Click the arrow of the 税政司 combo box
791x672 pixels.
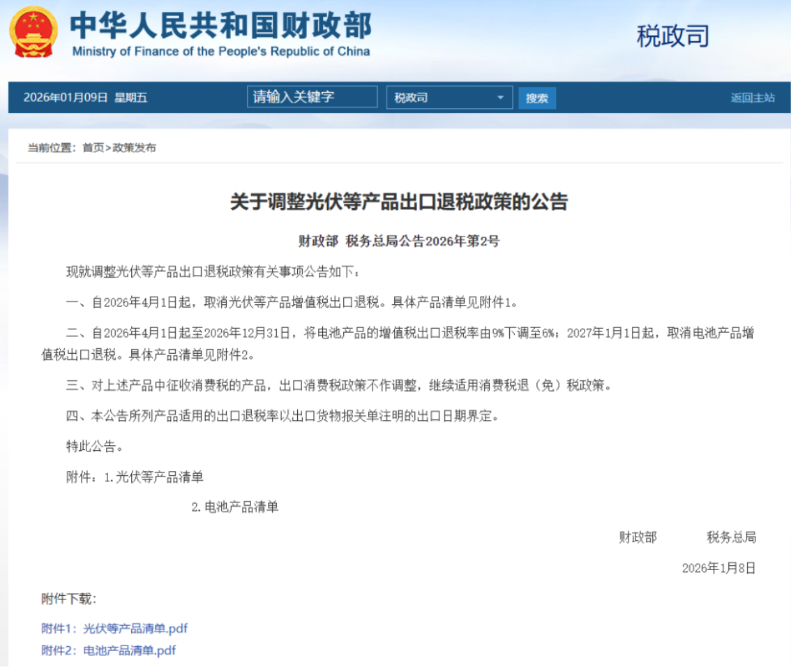pyautogui.click(x=500, y=98)
